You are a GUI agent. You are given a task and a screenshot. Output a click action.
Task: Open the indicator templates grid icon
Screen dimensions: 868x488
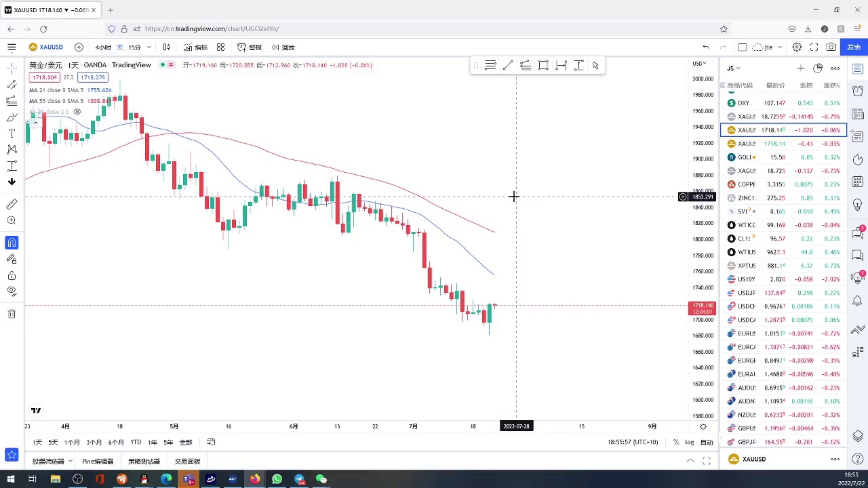220,47
